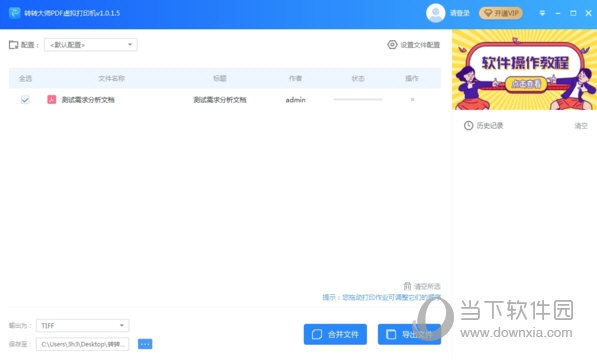Viewport: 597px width, 362px height.
Task: Click the 配置 folder icon
Action: coord(13,45)
